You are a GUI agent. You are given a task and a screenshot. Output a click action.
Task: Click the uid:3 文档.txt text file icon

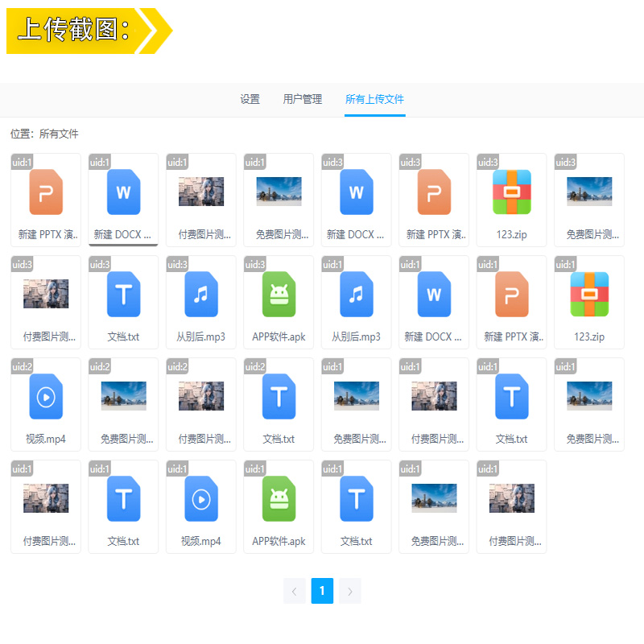123,294
